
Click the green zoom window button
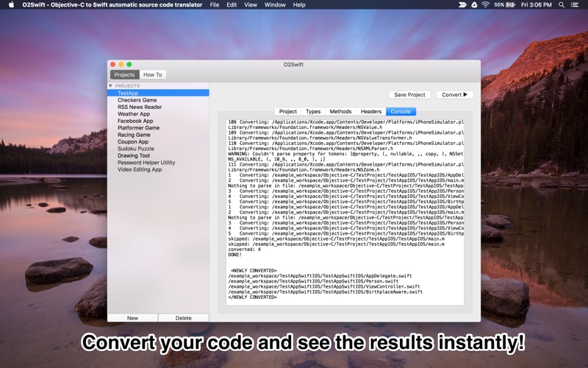pyautogui.click(x=129, y=64)
